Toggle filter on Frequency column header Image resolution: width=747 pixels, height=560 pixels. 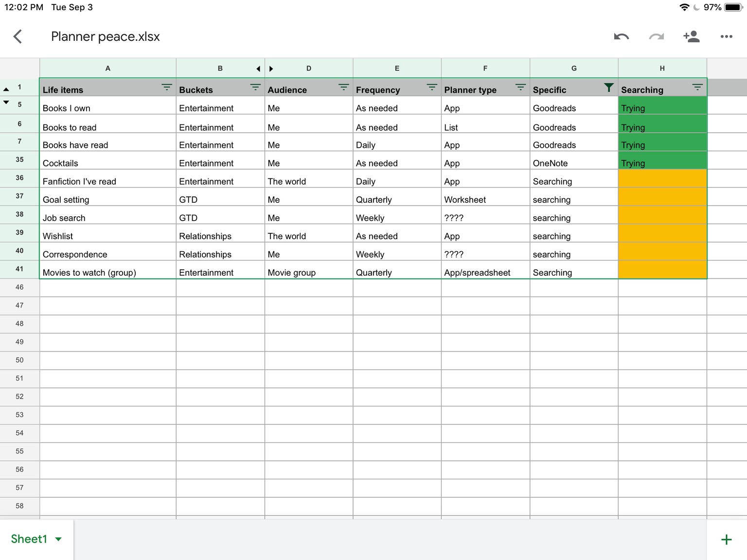432,87
